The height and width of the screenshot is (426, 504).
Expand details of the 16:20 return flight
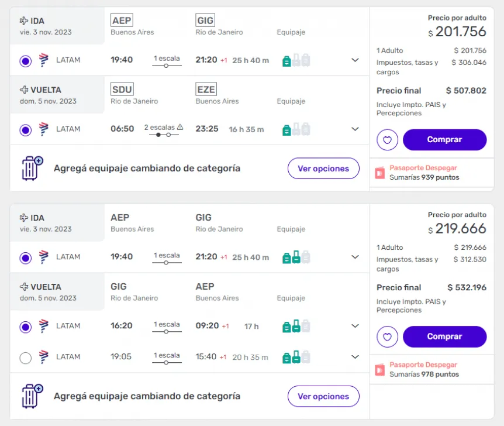click(x=355, y=327)
